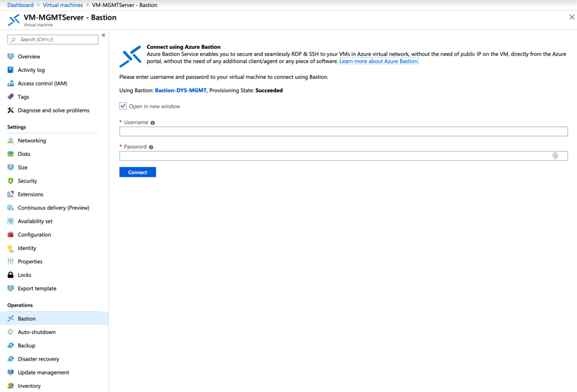Click the Identity key icon
The height and width of the screenshot is (392, 577).
10,248
